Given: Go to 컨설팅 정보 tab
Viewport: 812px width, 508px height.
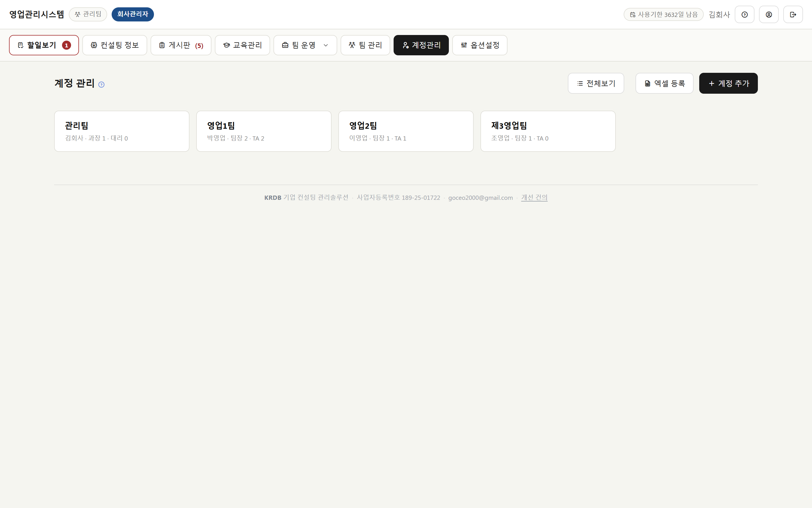Looking at the screenshot, I should [115, 45].
